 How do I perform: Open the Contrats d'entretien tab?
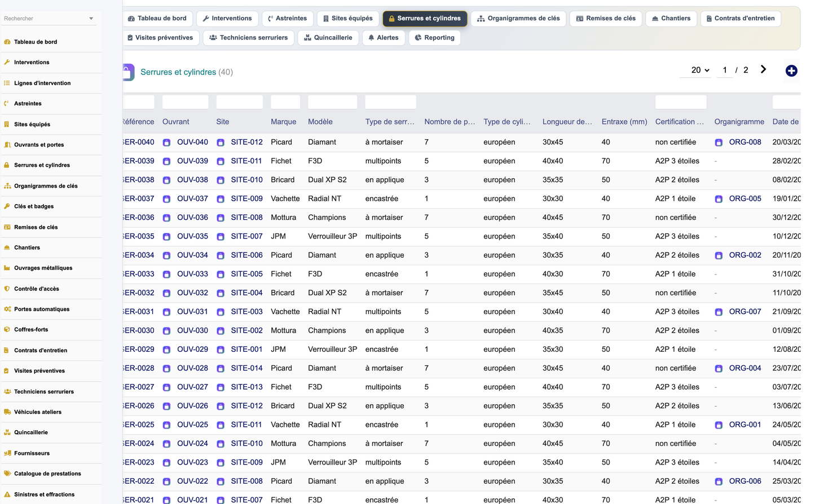point(741,19)
